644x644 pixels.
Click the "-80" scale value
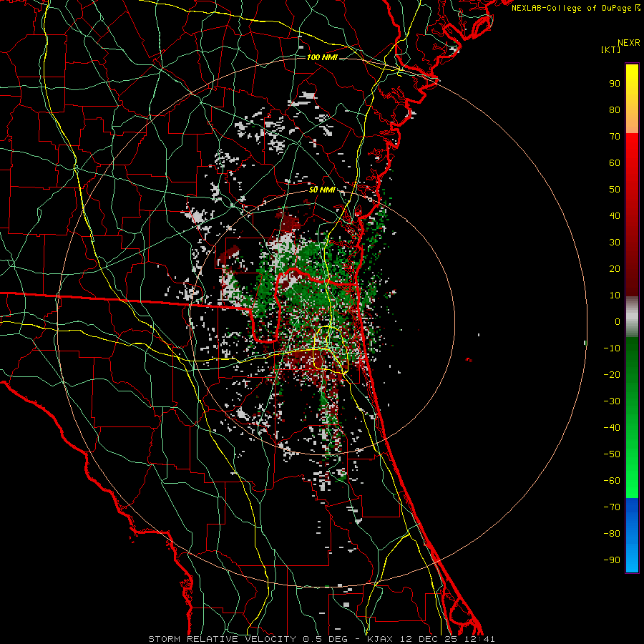(612, 534)
